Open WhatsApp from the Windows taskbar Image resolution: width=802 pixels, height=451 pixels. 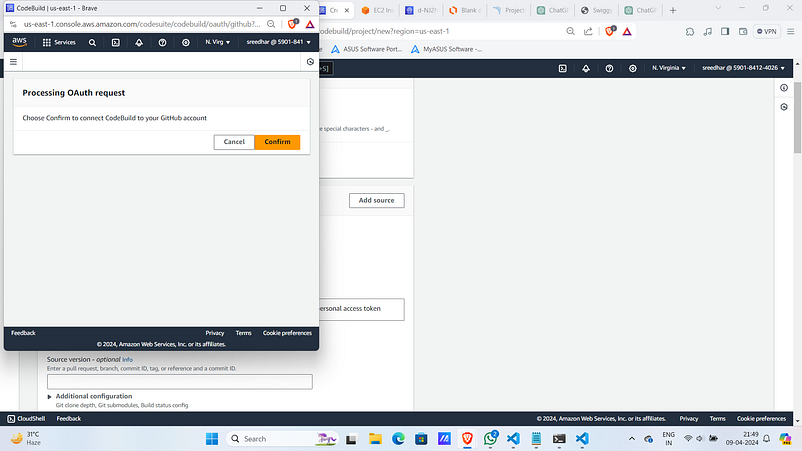point(490,438)
